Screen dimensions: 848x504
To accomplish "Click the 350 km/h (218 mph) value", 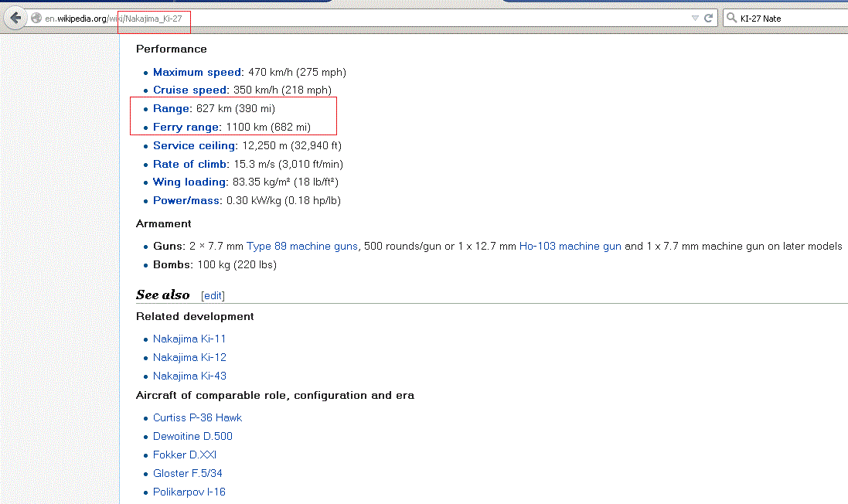I will tap(282, 90).
